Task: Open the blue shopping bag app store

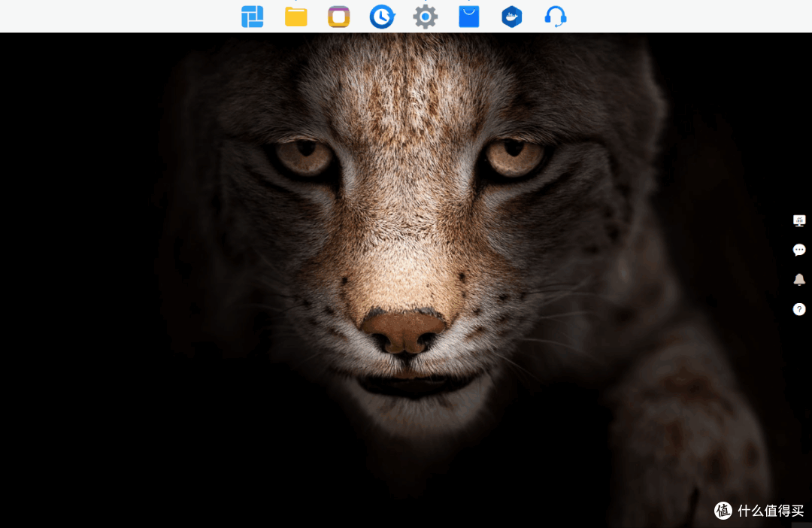Action: (x=468, y=17)
